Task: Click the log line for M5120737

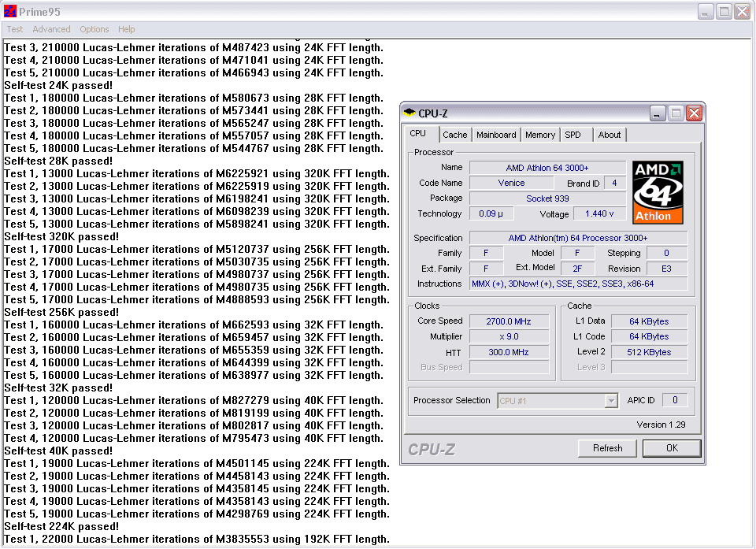Action: pyautogui.click(x=197, y=250)
